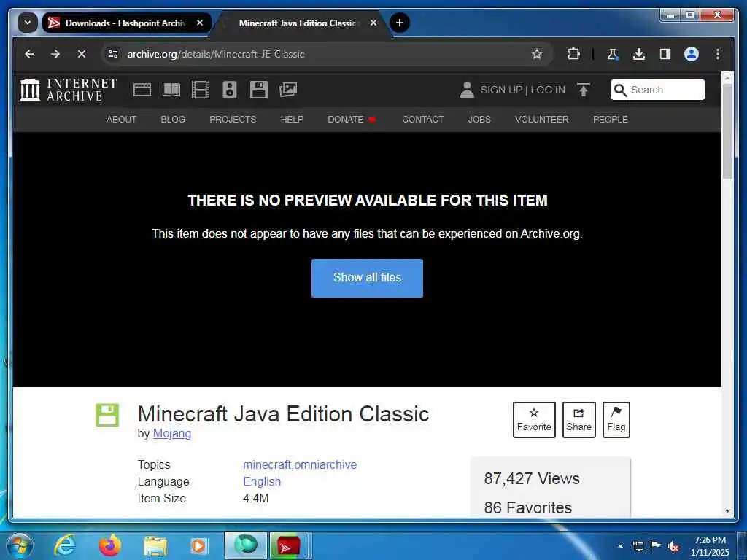The width and height of the screenshot is (747, 560).
Task: Click the Share button
Action: pyautogui.click(x=578, y=420)
